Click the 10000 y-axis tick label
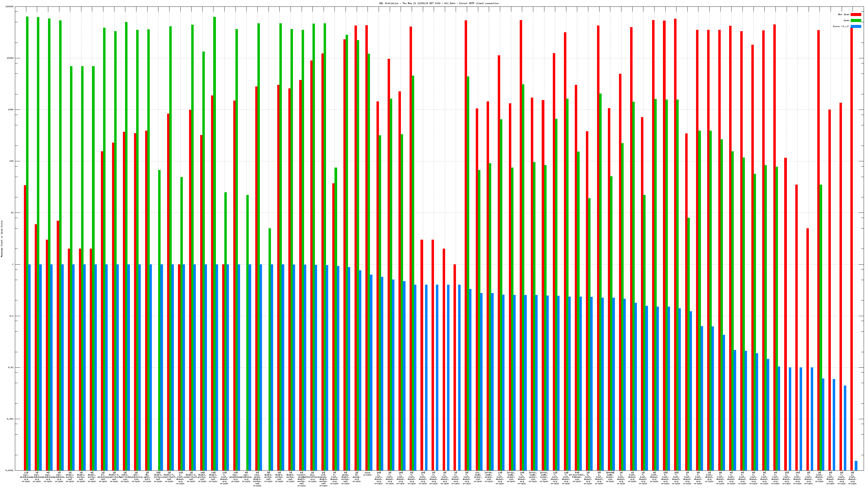Image resolution: width=868 pixels, height=488 pixels. coord(11,58)
